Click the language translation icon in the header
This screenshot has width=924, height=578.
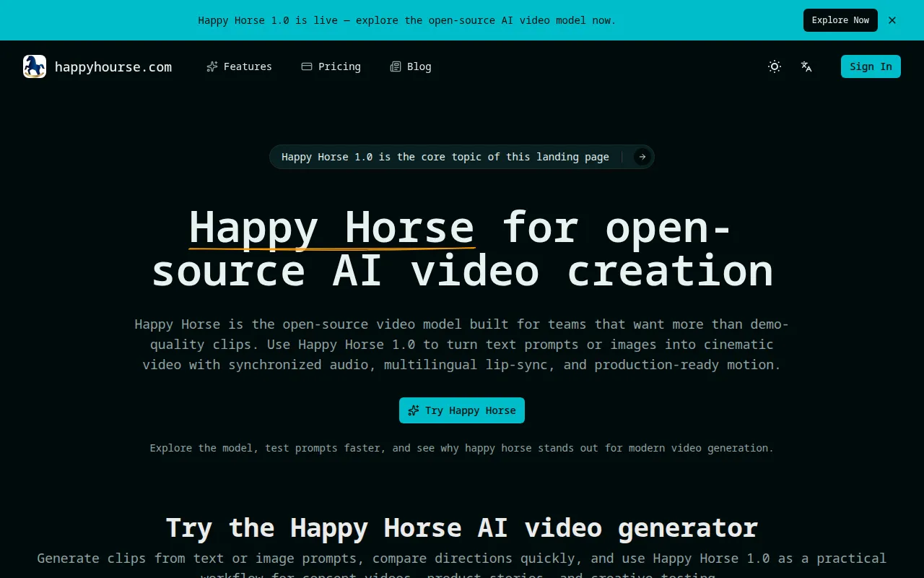coord(806,66)
